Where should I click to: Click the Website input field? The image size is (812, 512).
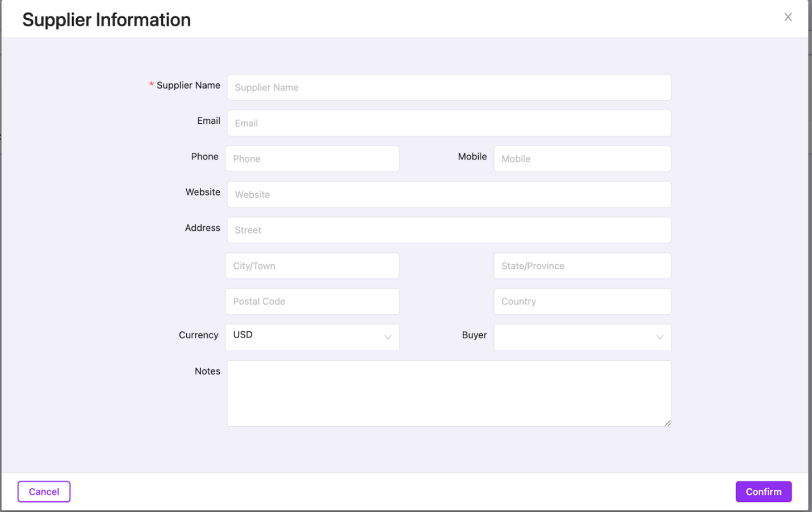(449, 194)
